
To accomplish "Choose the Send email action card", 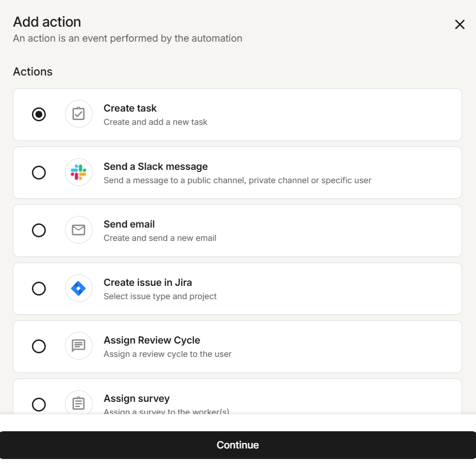I will [x=238, y=230].
